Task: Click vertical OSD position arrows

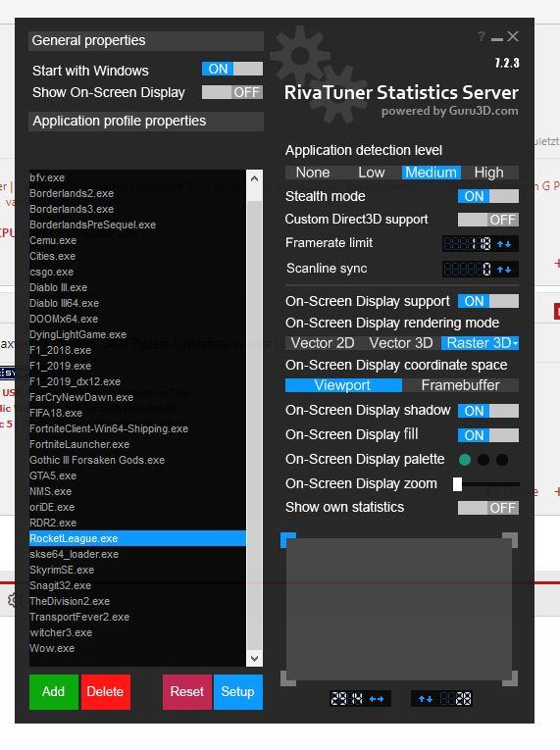Action: coord(426,699)
